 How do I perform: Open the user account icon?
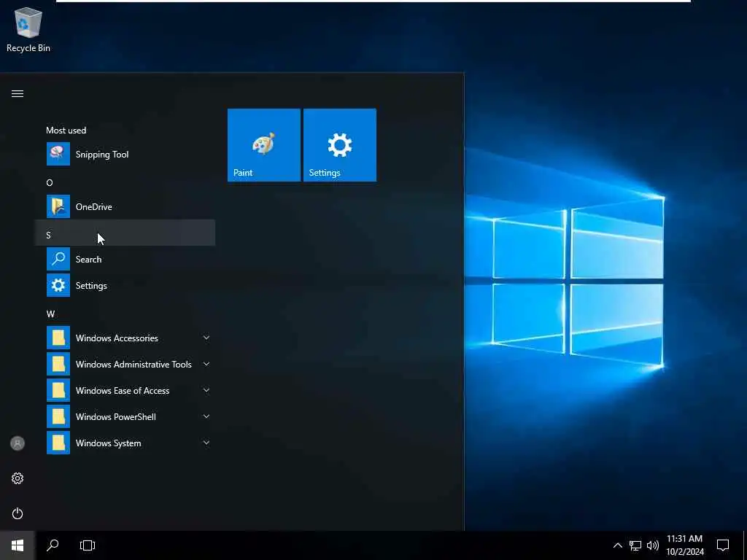pyautogui.click(x=18, y=443)
